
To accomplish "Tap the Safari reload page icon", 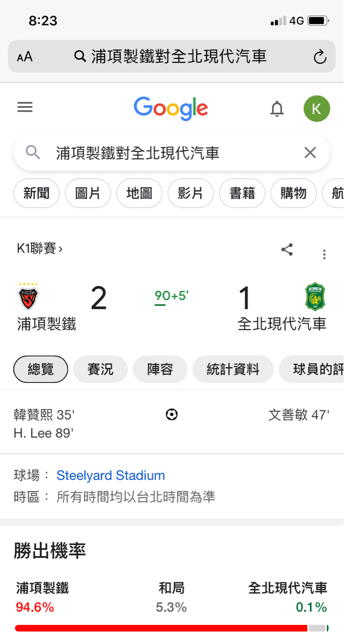I will click(x=320, y=57).
